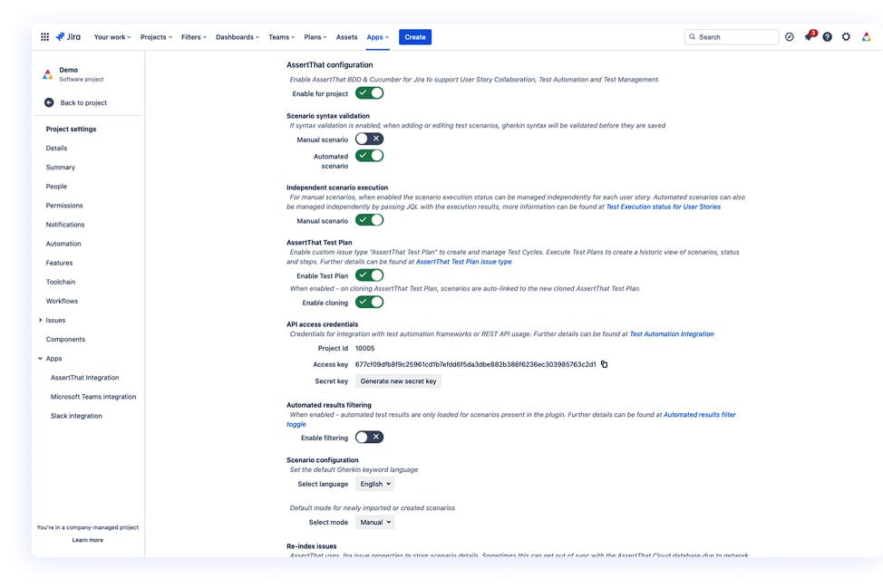Open the Help question mark icon
This screenshot has height=588, width=883.
coord(827,36)
